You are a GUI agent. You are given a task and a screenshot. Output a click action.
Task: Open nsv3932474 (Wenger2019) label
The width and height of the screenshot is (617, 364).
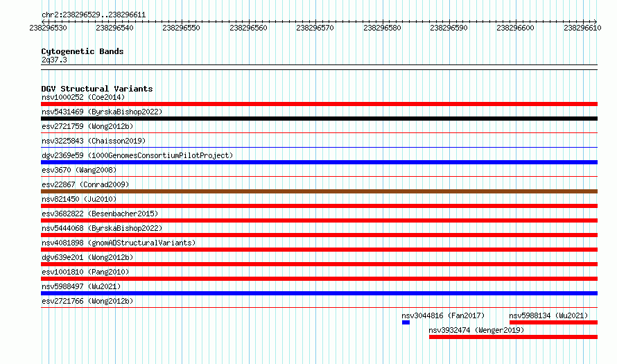coord(476,330)
